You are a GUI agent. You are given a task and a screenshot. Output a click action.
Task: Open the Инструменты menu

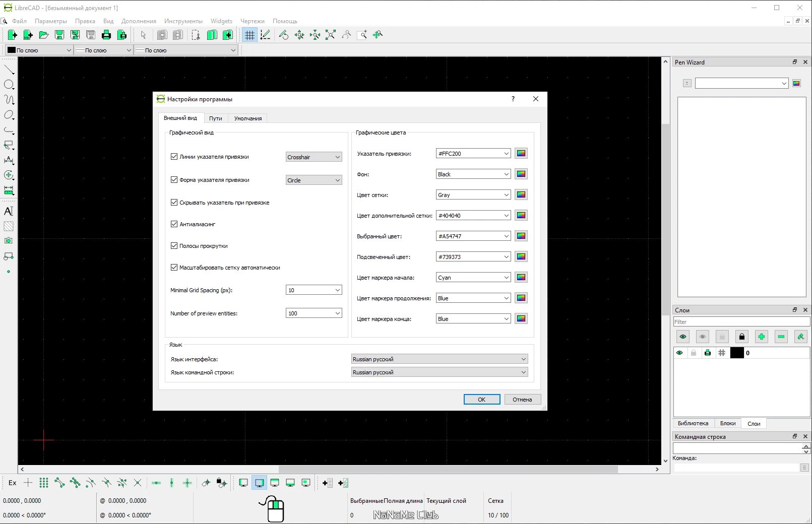click(183, 21)
